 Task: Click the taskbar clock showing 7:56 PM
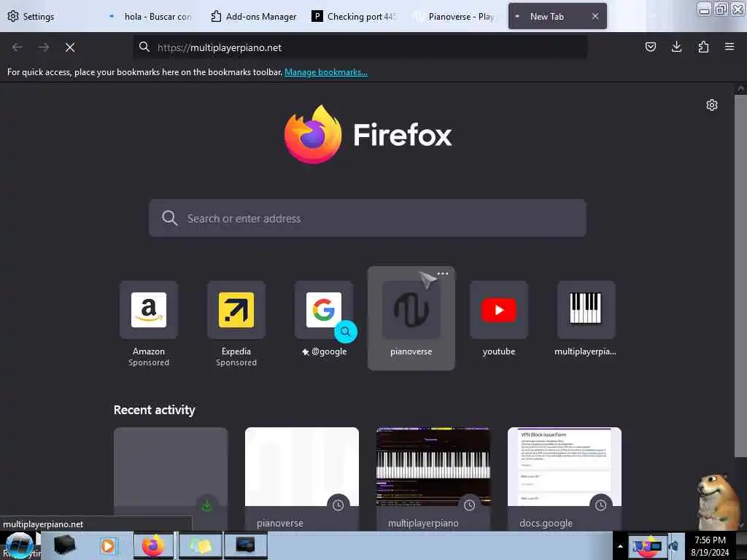click(710, 545)
